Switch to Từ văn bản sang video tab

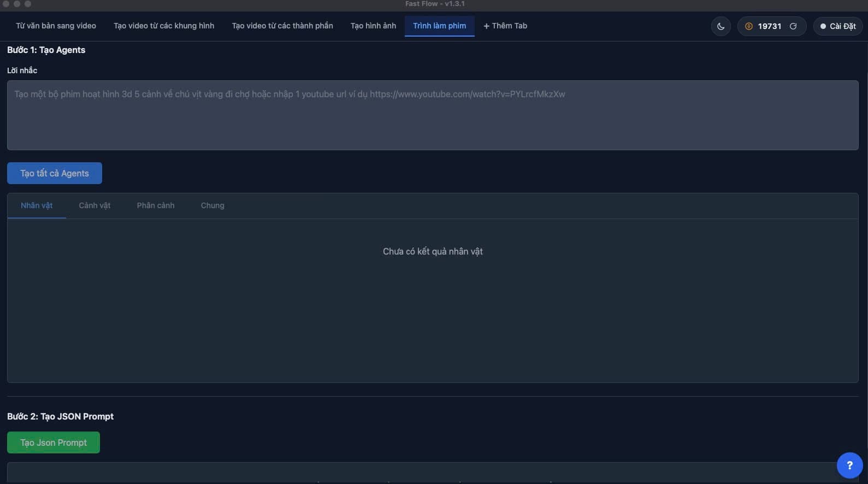click(x=56, y=26)
